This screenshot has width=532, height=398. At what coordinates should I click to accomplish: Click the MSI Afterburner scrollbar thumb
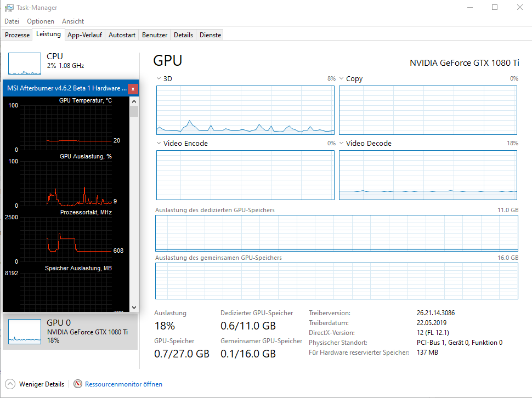click(134, 111)
